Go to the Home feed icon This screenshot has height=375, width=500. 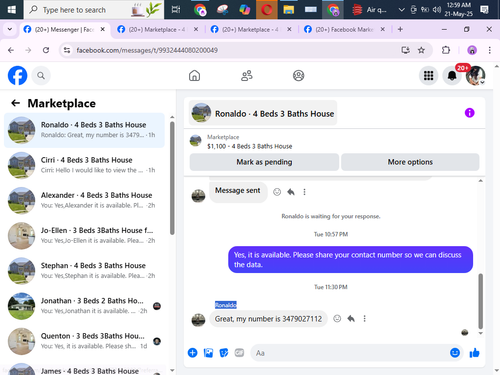coord(194,76)
